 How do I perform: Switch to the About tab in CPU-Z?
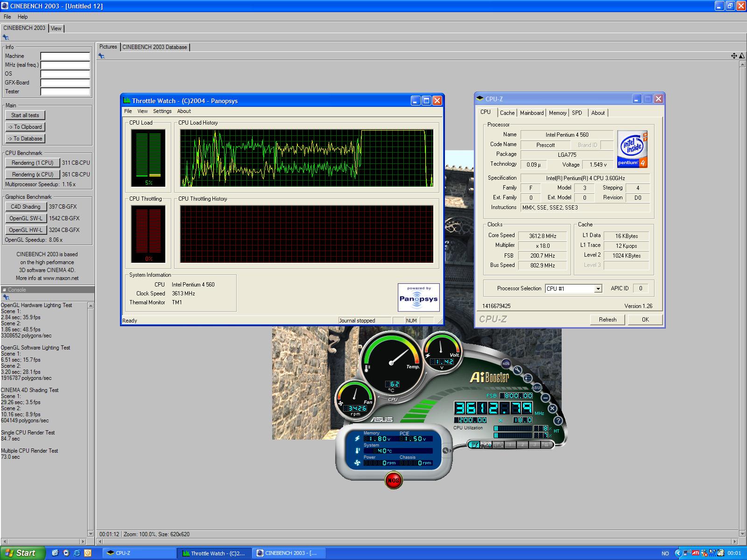(598, 113)
